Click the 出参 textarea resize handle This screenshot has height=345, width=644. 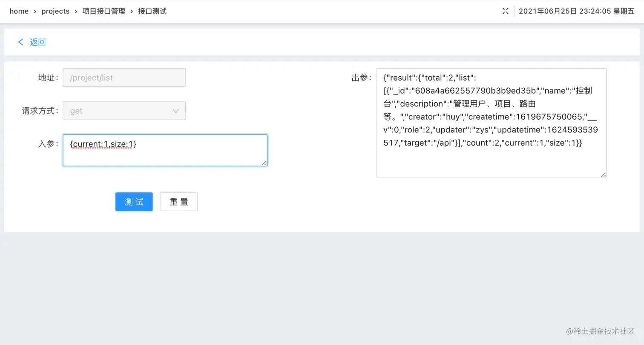tap(603, 175)
